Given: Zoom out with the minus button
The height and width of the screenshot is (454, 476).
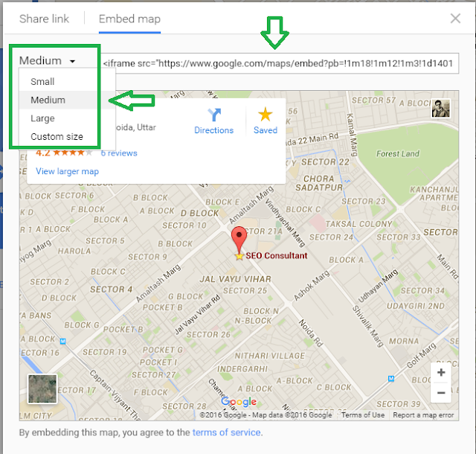Looking at the screenshot, I should click(x=441, y=393).
